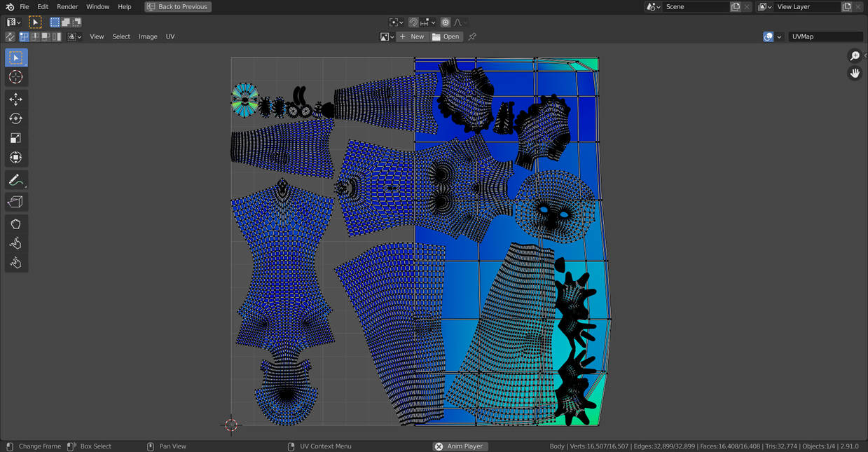Screen dimensions: 868x452
Task: Choose the Rotate tool
Action: click(x=16, y=118)
